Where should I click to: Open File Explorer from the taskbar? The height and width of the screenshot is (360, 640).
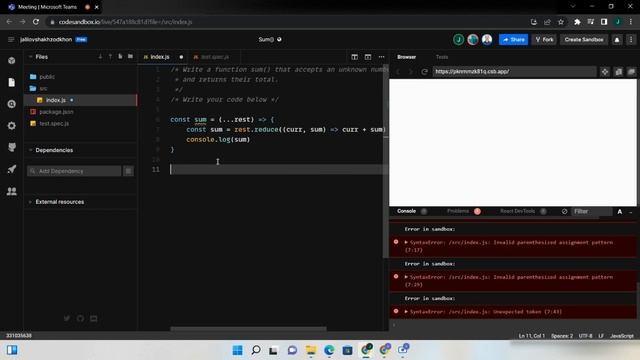(311, 350)
